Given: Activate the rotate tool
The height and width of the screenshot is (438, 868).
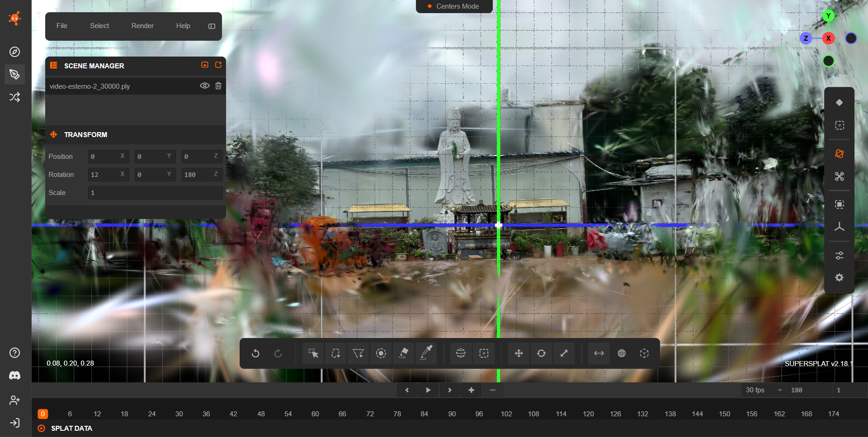Looking at the screenshot, I should point(541,353).
